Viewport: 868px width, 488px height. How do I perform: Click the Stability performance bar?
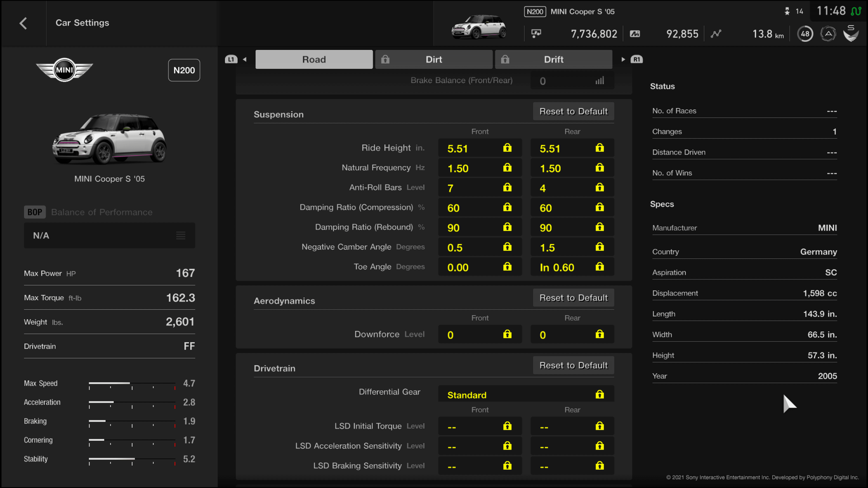click(132, 459)
